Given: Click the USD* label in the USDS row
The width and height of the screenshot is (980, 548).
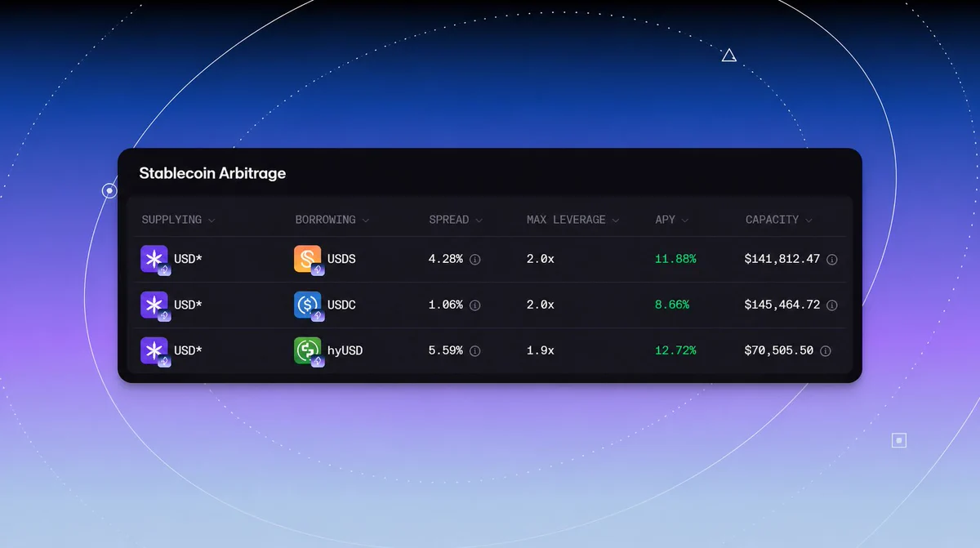Looking at the screenshot, I should click(188, 259).
